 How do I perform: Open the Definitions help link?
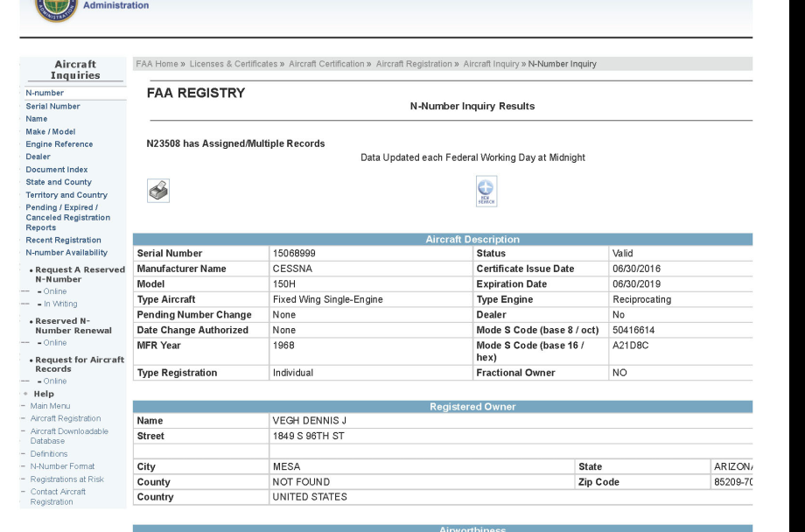[x=49, y=454]
